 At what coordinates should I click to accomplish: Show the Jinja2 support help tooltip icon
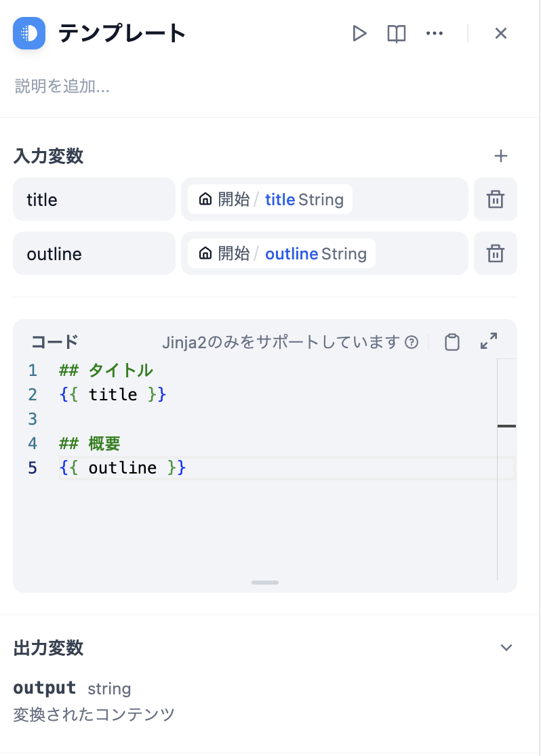(x=412, y=342)
